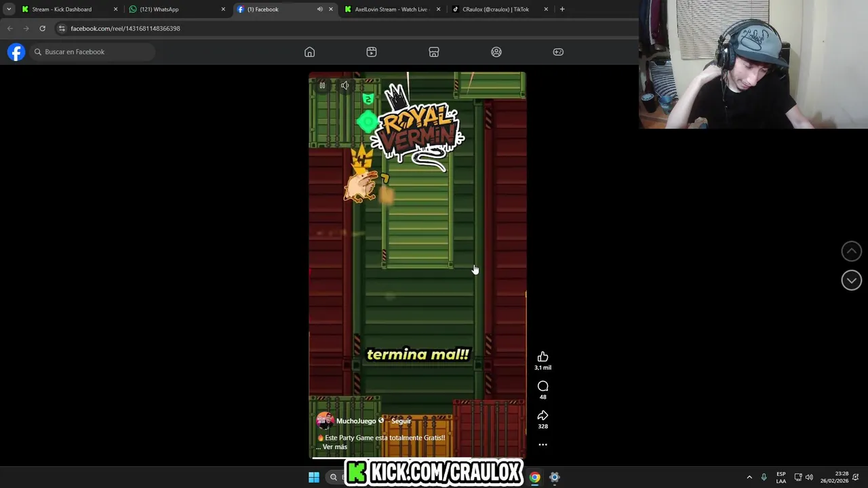Expand caption with Ver más

(334, 447)
